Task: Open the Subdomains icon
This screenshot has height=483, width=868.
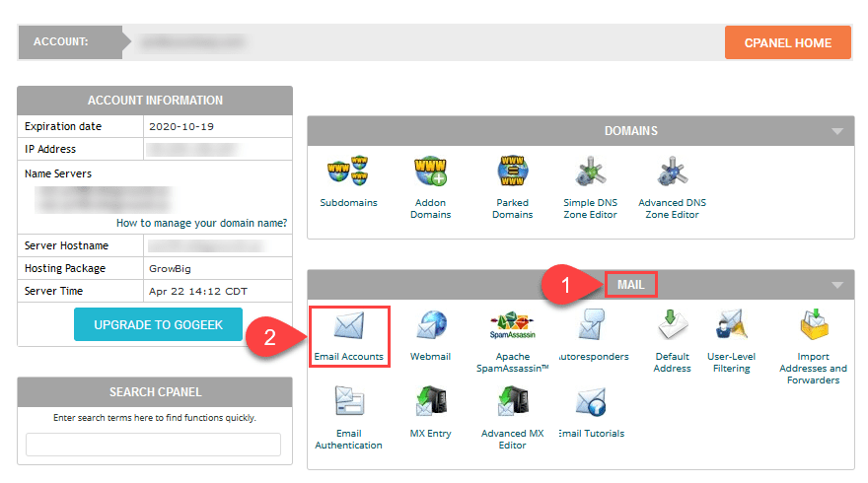Action: point(348,181)
